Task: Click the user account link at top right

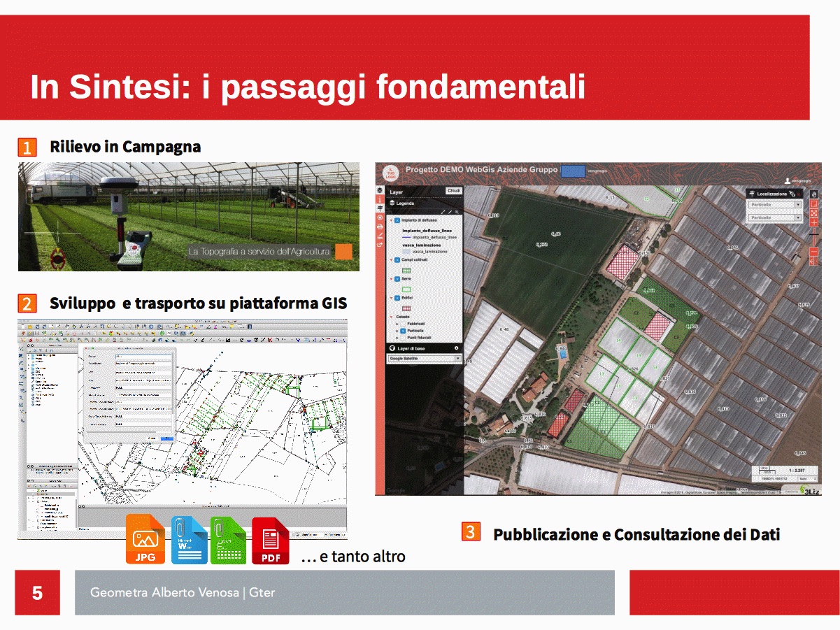Action: click(x=798, y=180)
